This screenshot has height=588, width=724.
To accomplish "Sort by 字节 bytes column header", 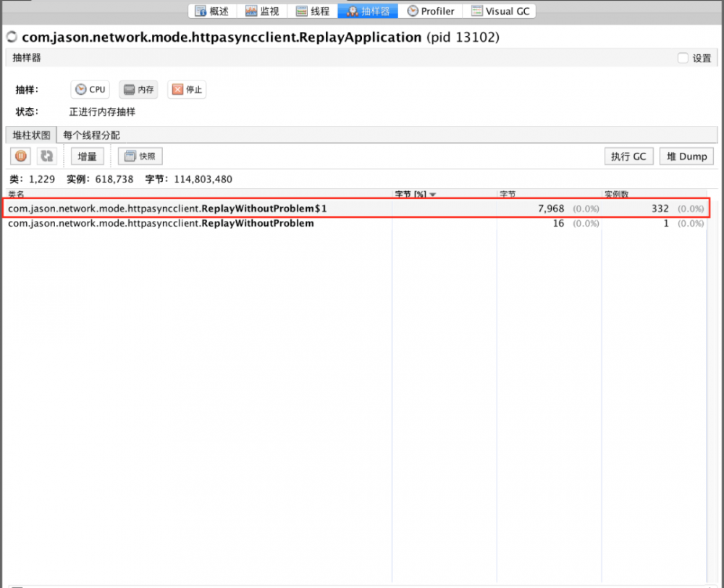I will pyautogui.click(x=549, y=194).
